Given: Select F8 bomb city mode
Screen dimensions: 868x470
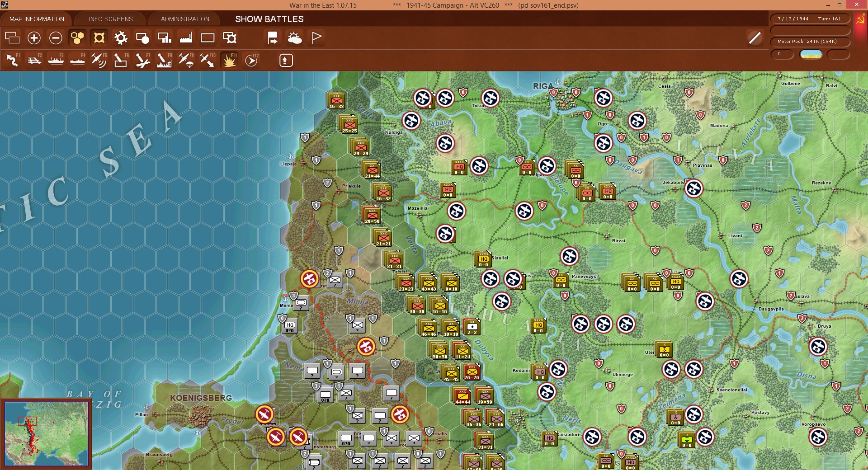Looking at the screenshot, I should point(164,60).
